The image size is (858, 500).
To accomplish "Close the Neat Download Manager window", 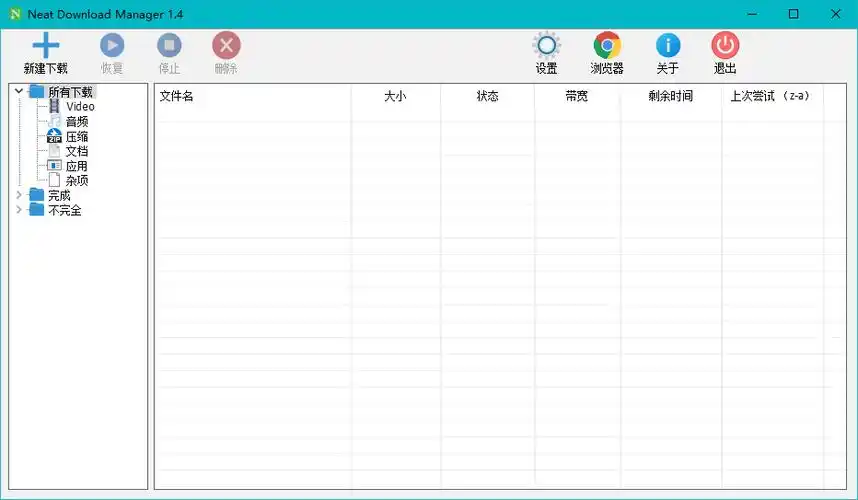I will 836,14.
